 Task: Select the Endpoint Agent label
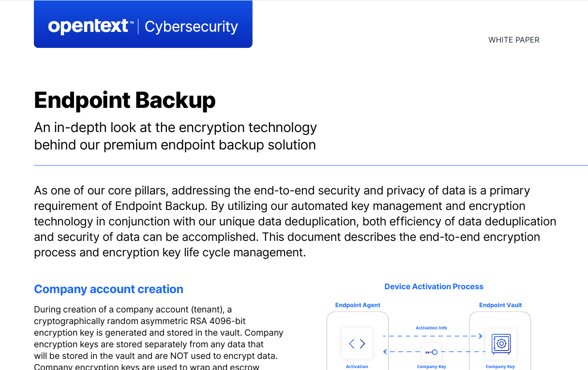coord(358,305)
